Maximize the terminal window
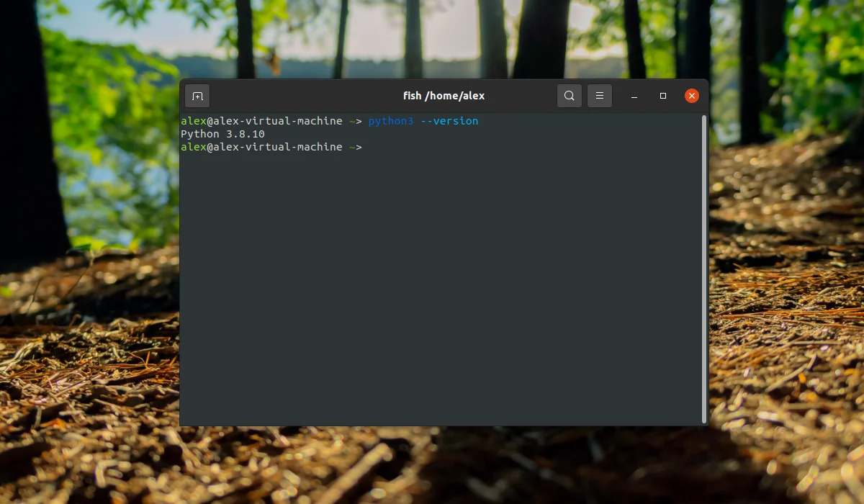 tap(663, 96)
